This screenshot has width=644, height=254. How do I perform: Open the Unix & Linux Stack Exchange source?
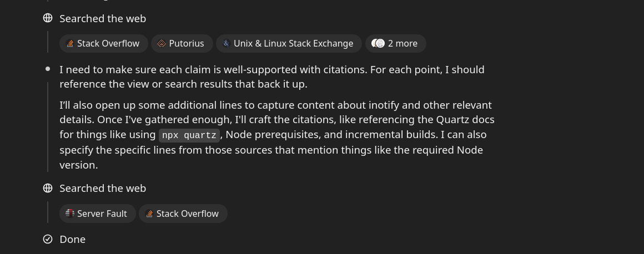(x=289, y=43)
